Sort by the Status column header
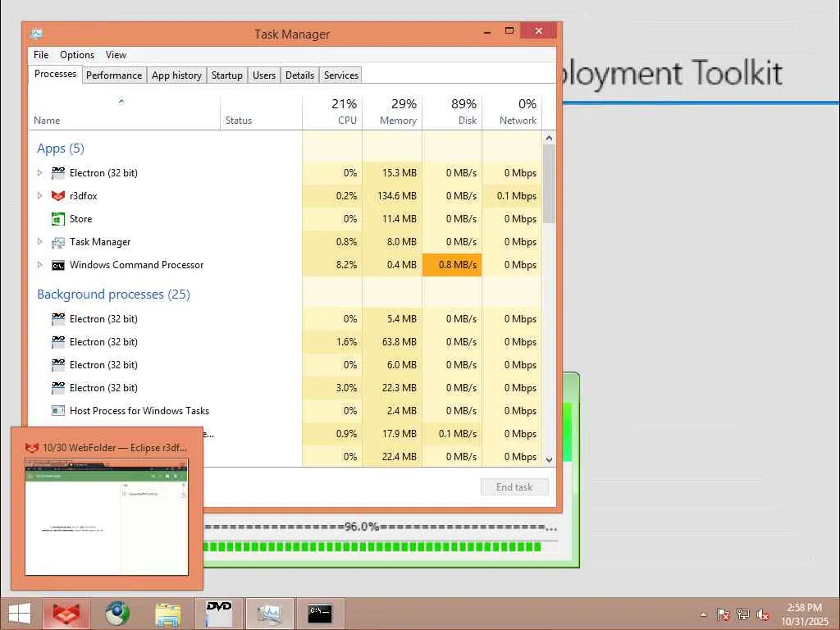The image size is (840, 630). [261, 112]
